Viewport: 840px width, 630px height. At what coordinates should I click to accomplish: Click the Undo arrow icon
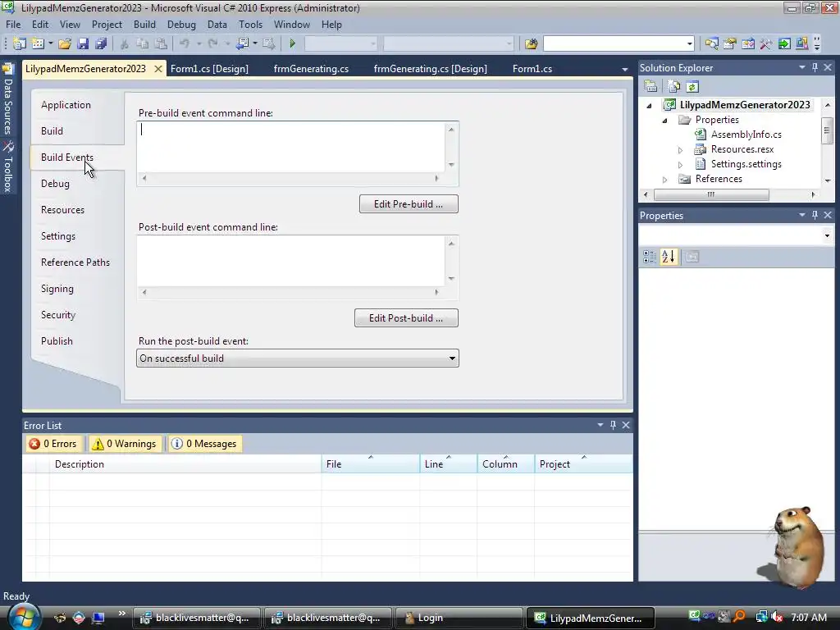[x=185, y=43]
